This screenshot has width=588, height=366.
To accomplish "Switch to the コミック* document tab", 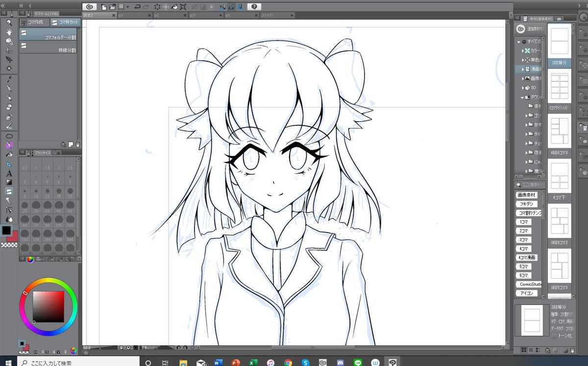I will [278, 16].
